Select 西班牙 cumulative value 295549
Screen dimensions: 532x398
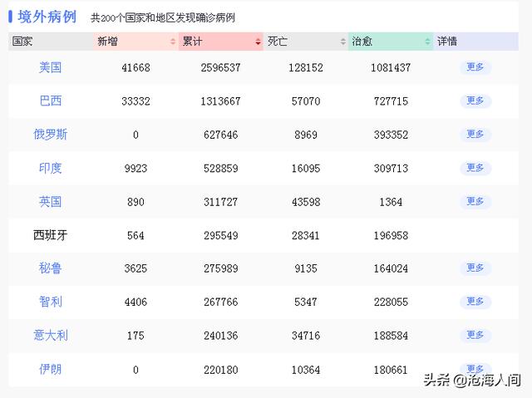[220, 236]
